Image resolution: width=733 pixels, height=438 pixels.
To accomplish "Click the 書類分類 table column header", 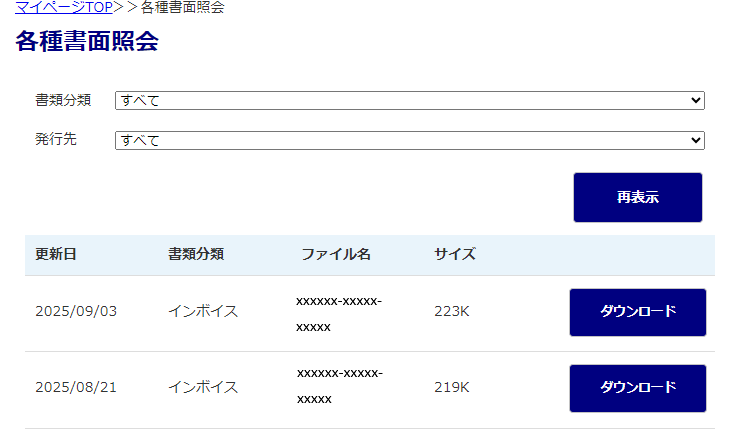I will tap(196, 254).
